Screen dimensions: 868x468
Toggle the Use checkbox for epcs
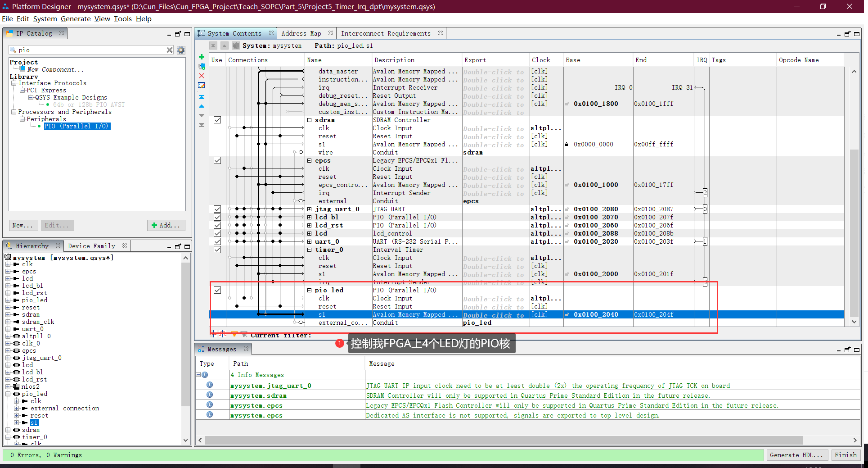coord(217,160)
